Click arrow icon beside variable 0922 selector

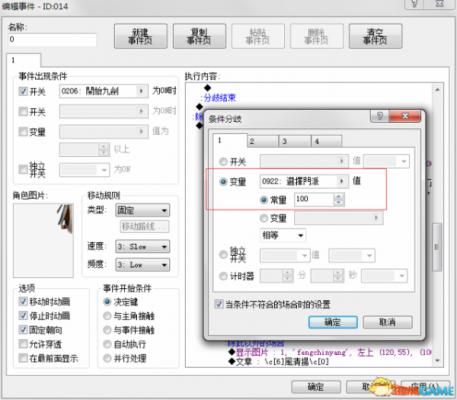pos(341,181)
